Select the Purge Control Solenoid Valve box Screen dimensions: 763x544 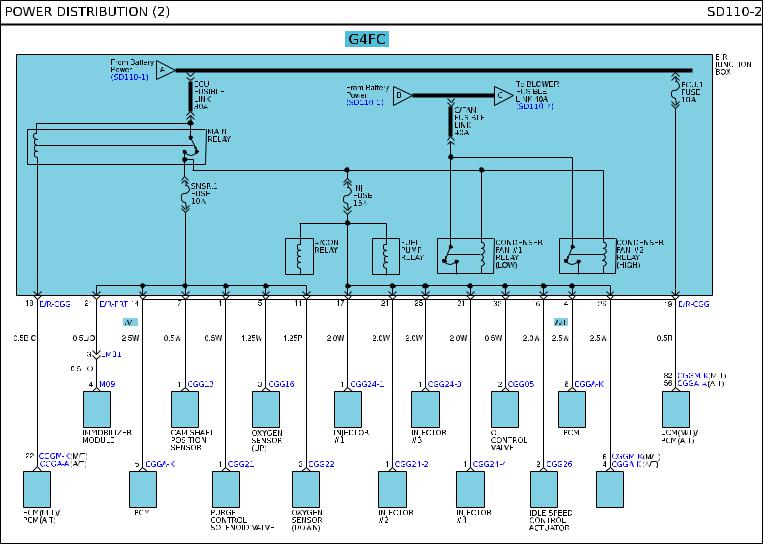pyautogui.click(x=226, y=490)
